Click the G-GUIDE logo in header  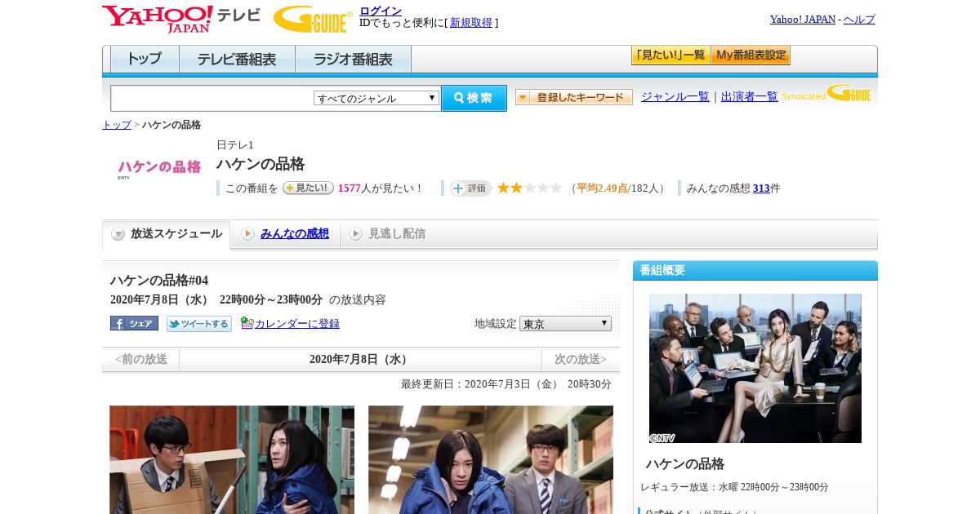pos(313,20)
